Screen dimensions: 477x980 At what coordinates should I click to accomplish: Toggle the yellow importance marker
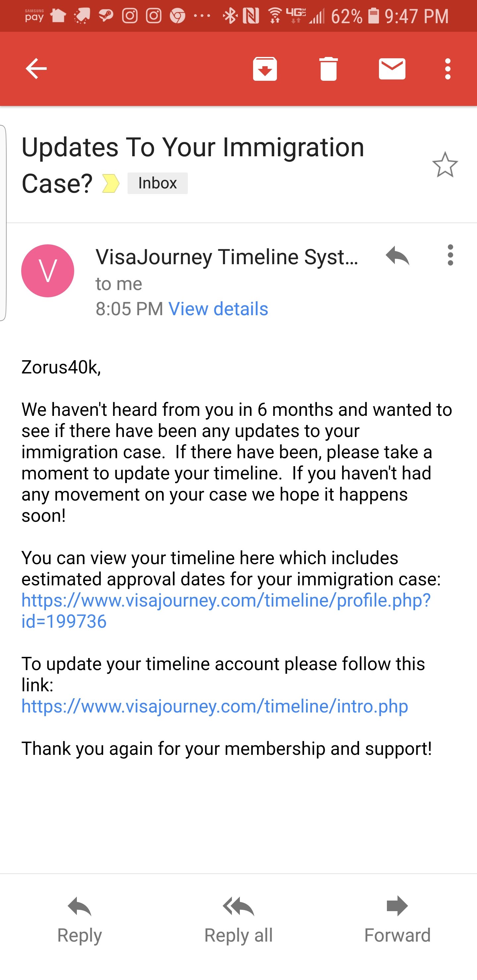point(111,183)
